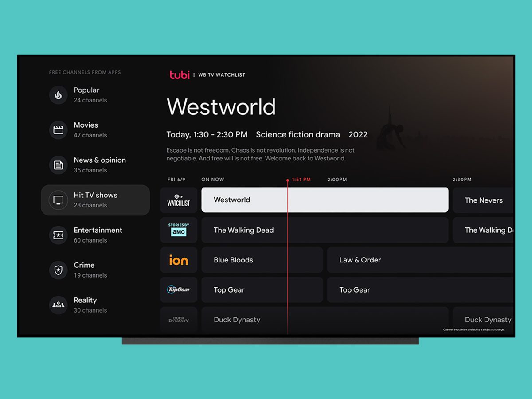
Task: Click the Popular flame icon
Action: pyautogui.click(x=58, y=95)
